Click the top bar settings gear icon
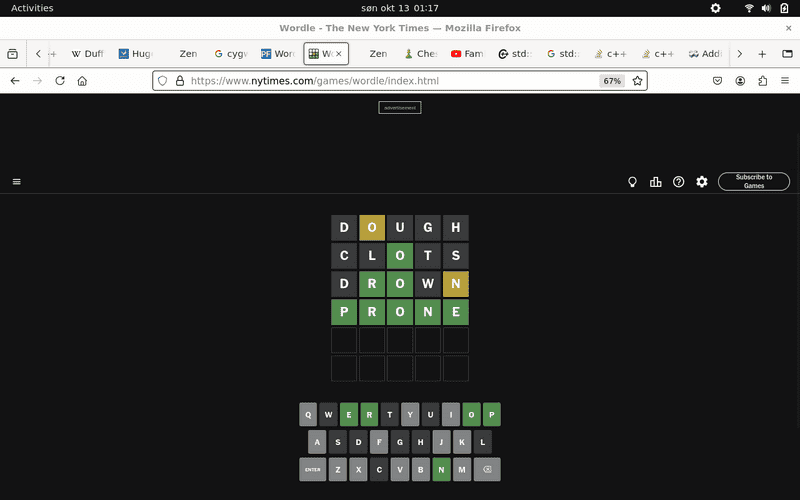Viewport: 800px width, 500px height. tap(715, 8)
